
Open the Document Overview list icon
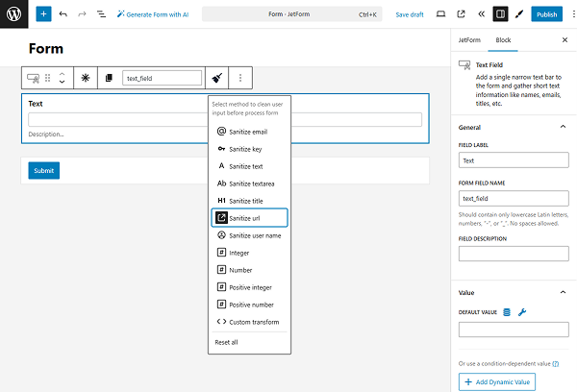tap(101, 14)
